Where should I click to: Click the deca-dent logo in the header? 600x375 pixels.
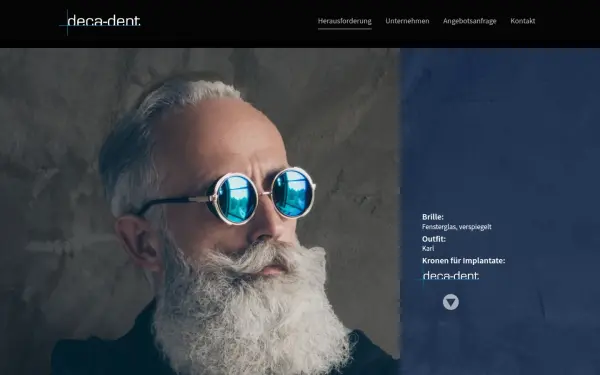pos(100,22)
